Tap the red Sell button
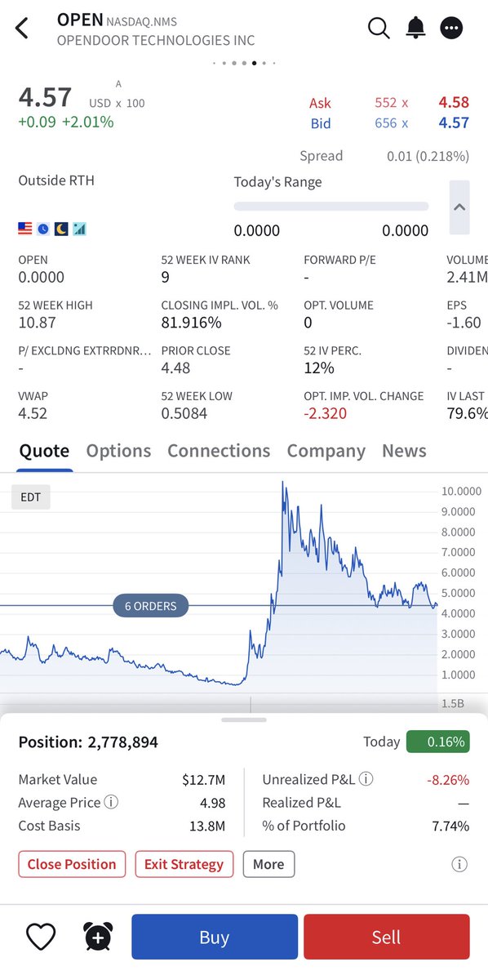 [x=386, y=937]
